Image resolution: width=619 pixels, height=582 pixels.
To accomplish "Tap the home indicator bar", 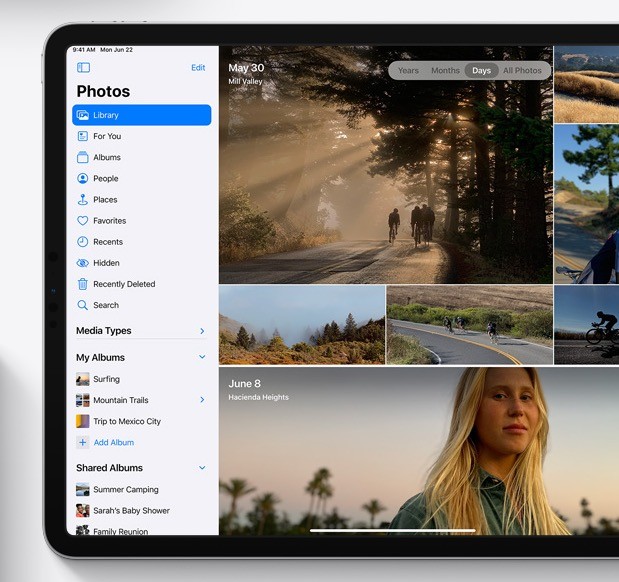I will 392,530.
